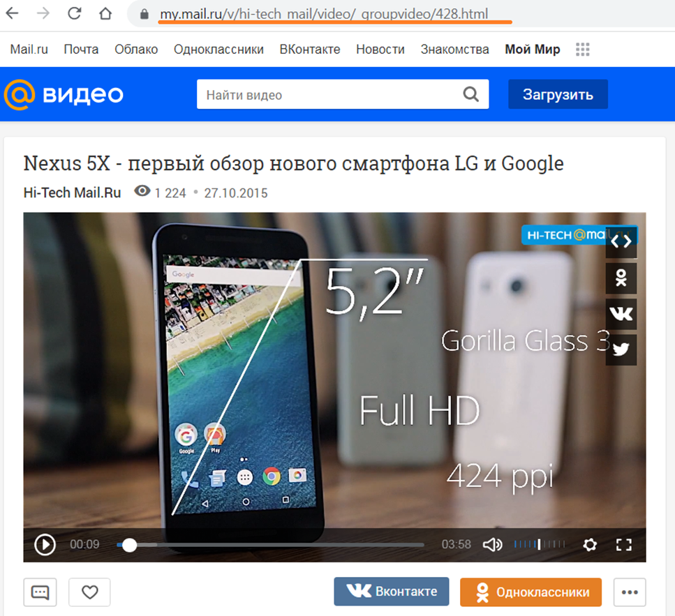Seek on the video progress bar
Screen dimensions: 675x616
[270, 545]
